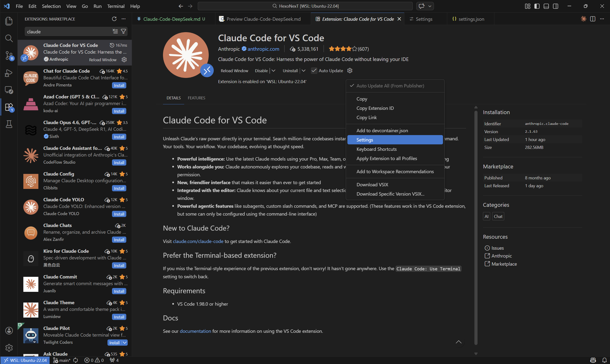610x364 pixels.
Task: Click the Reload Window button in extension header
Action: tap(234, 71)
